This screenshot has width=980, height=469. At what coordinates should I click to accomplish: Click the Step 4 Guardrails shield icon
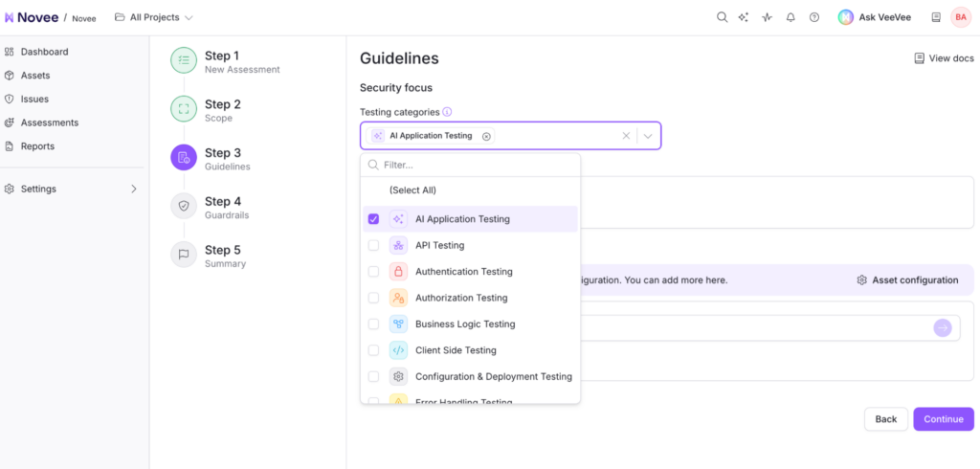184,206
